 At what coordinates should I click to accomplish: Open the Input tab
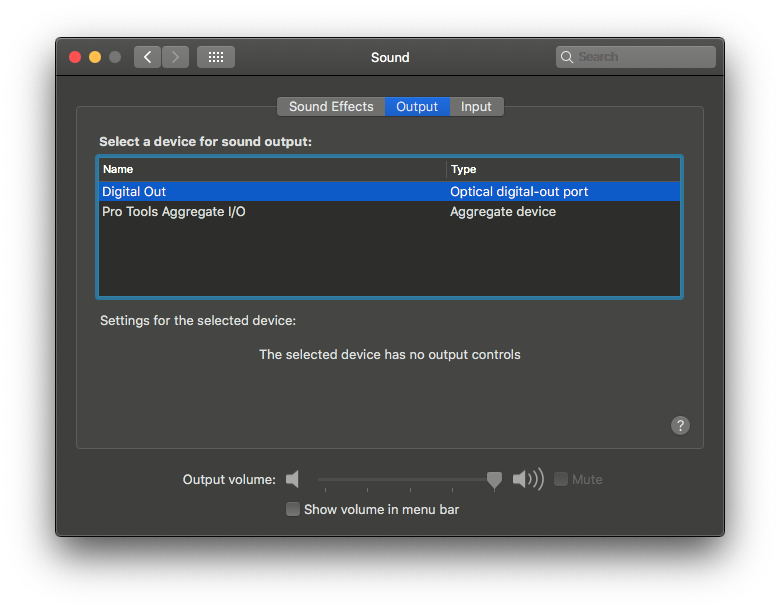tap(476, 107)
